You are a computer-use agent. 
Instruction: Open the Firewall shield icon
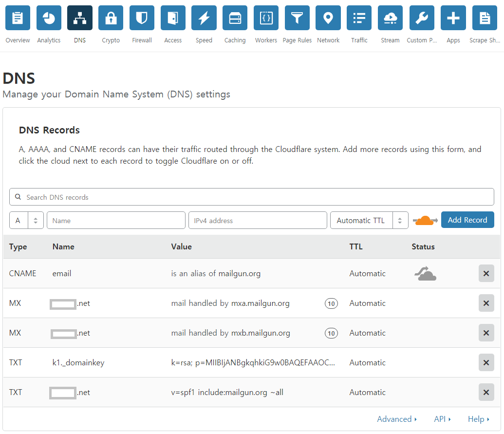click(x=142, y=18)
